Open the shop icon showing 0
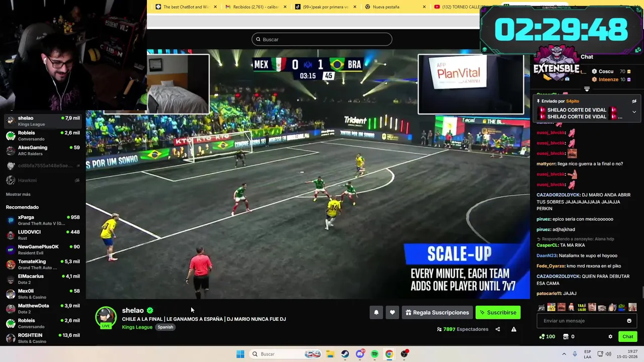 [x=569, y=336]
